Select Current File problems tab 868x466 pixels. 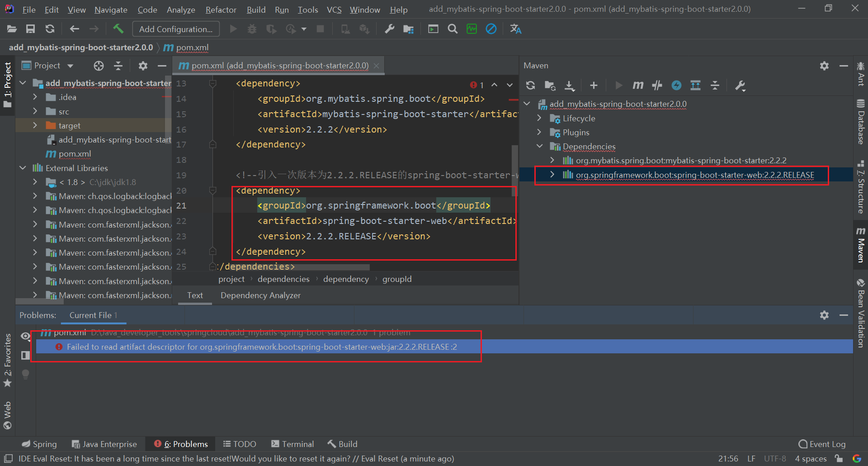click(x=93, y=315)
